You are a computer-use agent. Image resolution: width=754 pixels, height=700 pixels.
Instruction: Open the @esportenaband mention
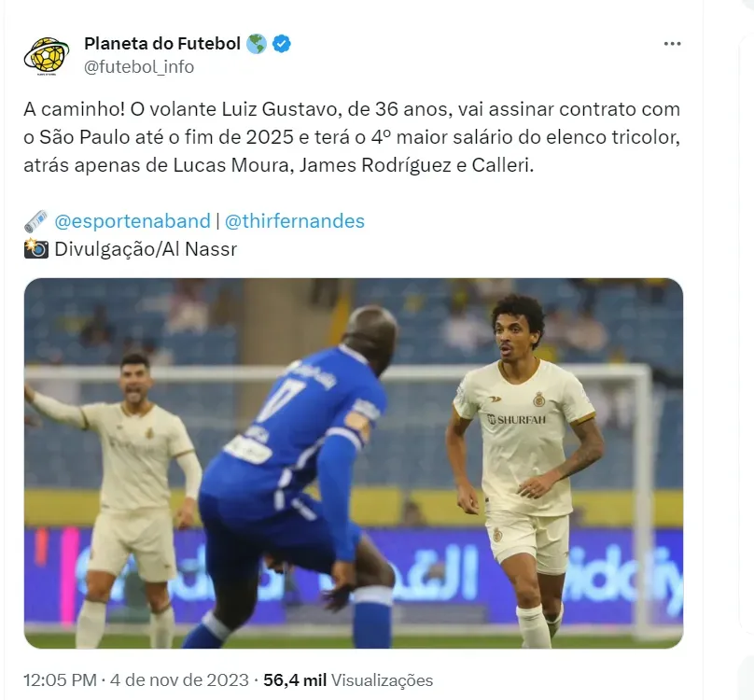pos(133,221)
